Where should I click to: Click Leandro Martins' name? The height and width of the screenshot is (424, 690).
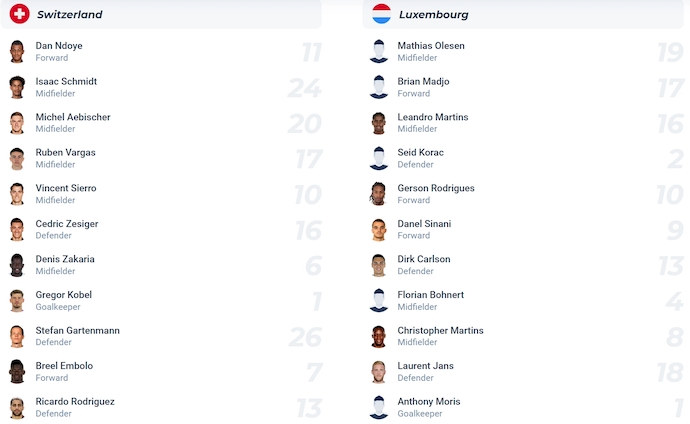(432, 117)
